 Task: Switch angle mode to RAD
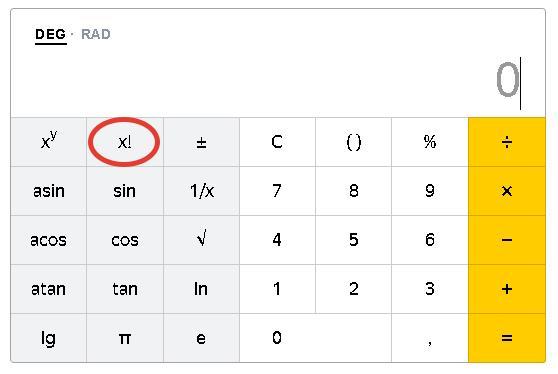click(96, 35)
